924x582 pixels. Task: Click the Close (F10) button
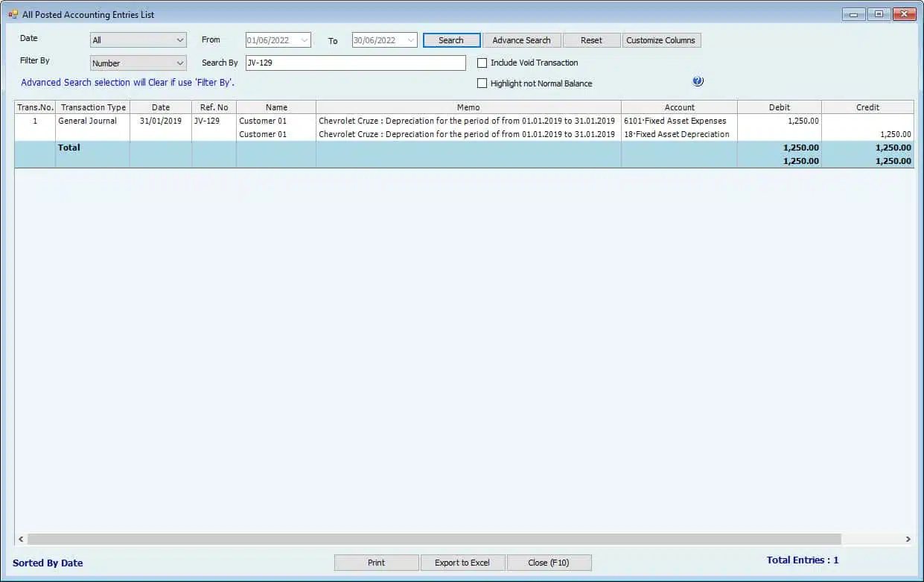549,563
